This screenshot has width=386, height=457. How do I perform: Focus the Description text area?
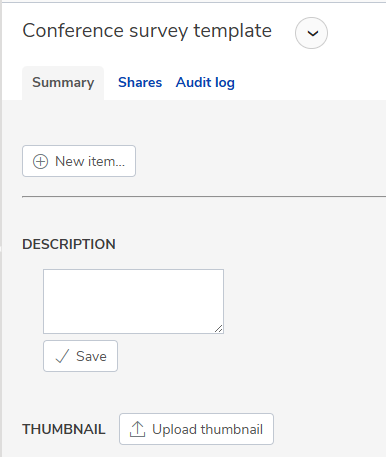[x=133, y=301]
